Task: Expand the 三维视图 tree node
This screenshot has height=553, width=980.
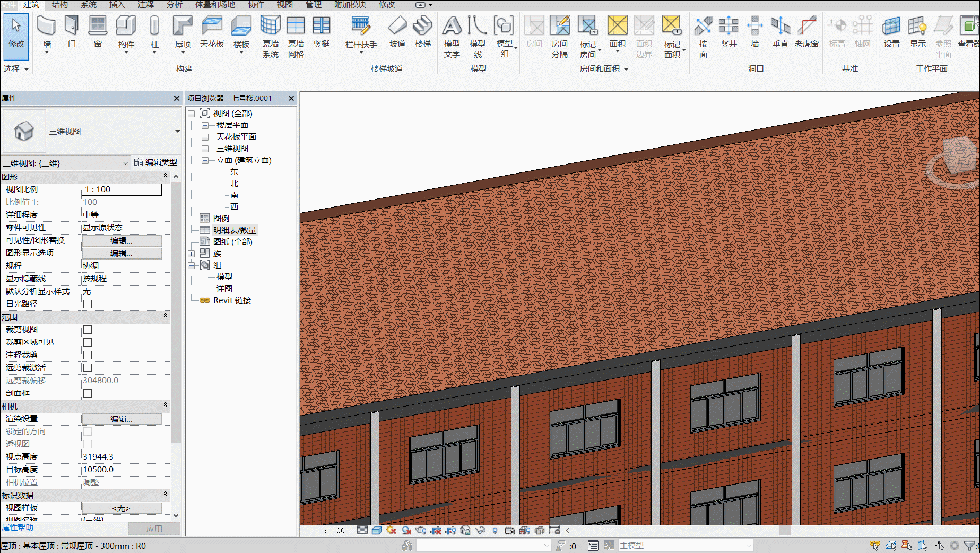Action: [x=205, y=149]
